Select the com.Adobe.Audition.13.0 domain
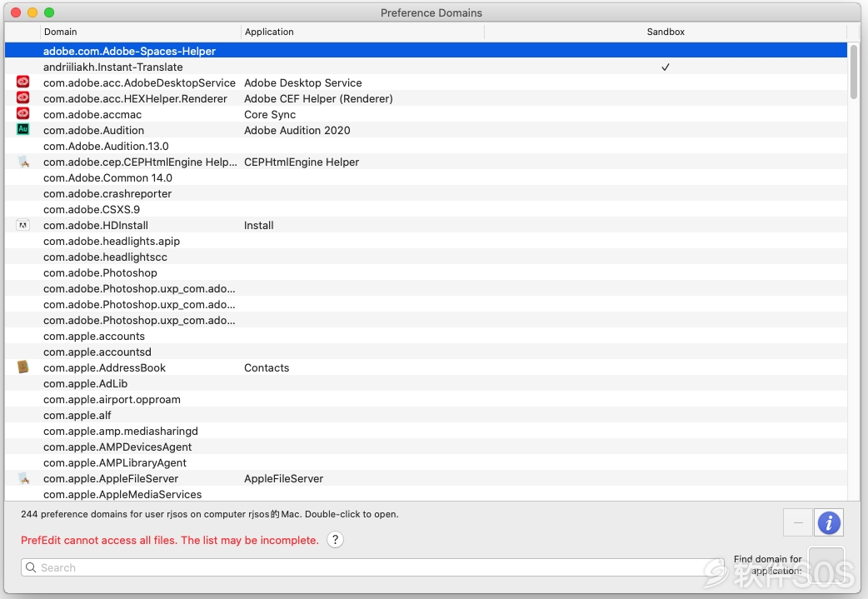This screenshot has height=599, width=868. point(106,146)
